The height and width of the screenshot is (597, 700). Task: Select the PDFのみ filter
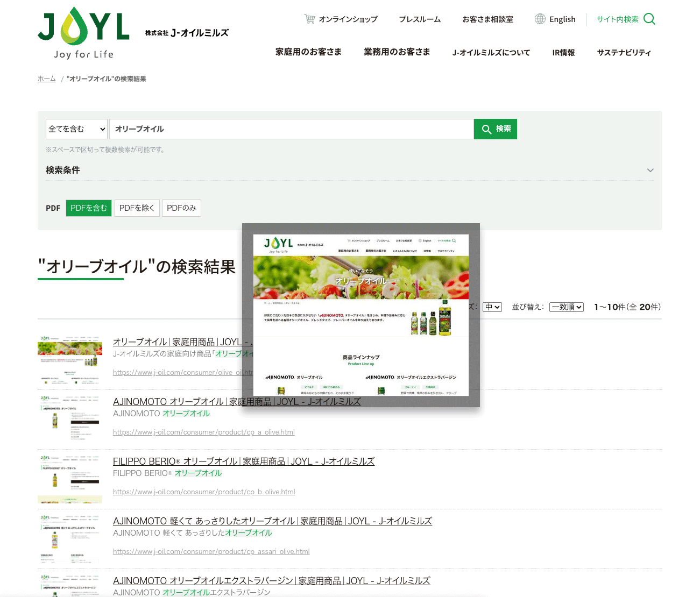pos(181,208)
